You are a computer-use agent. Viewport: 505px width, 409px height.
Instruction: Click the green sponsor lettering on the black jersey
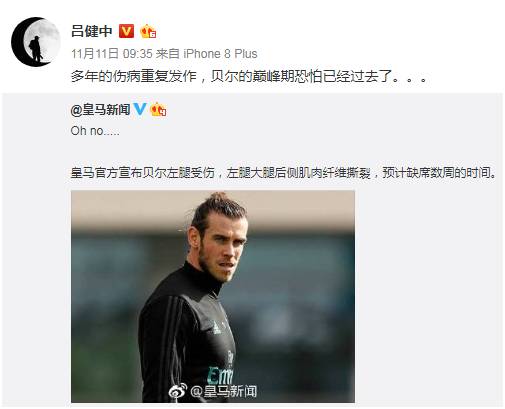pyautogui.click(x=219, y=375)
